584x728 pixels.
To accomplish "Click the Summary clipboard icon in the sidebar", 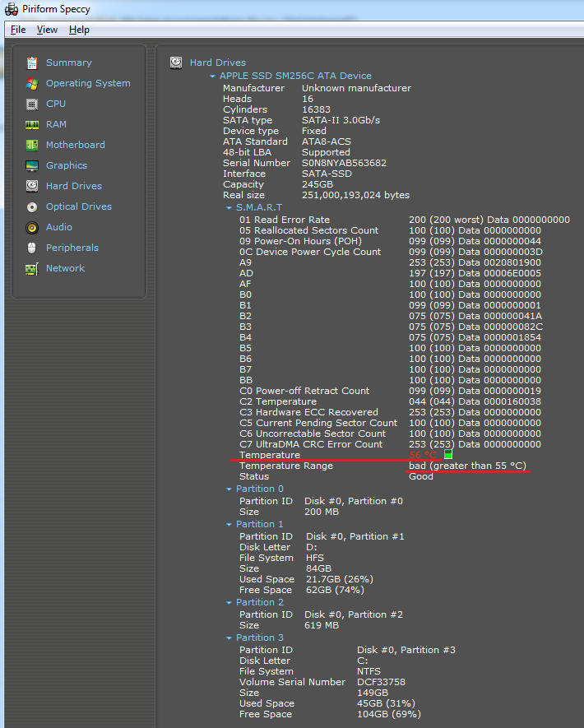I will coord(31,63).
